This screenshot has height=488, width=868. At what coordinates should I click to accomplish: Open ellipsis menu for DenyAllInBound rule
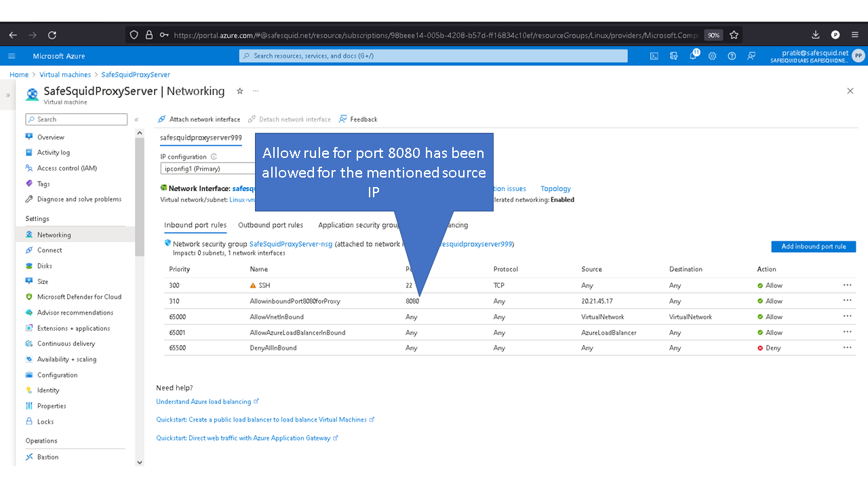(x=847, y=348)
